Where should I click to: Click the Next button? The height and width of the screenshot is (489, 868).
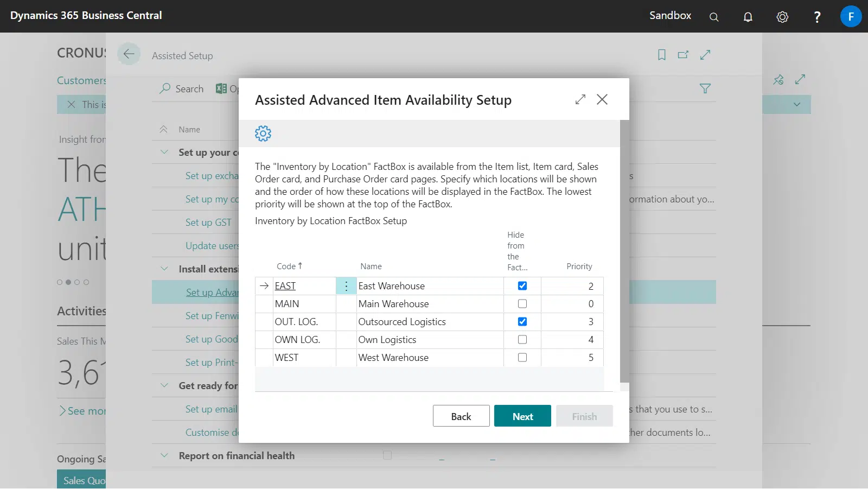click(x=522, y=416)
